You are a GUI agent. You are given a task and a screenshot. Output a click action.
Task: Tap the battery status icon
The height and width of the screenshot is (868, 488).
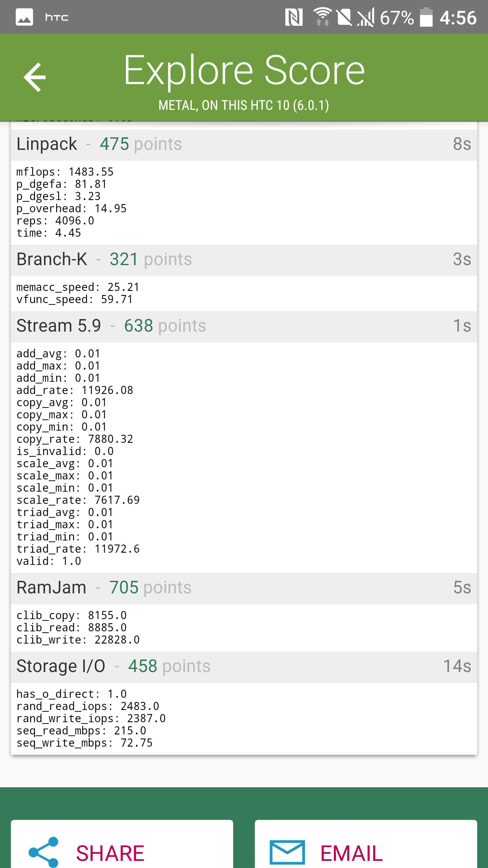point(426,17)
